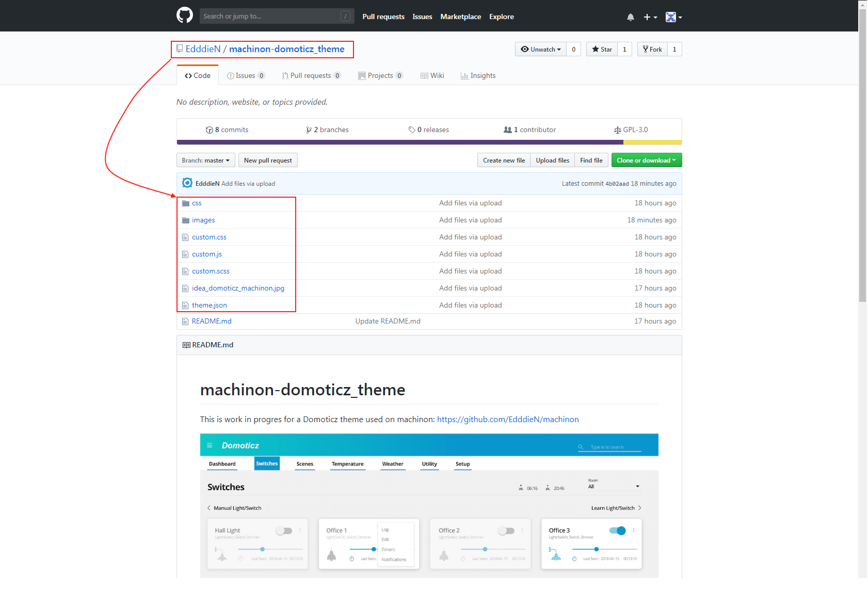This screenshot has width=868, height=595.
Task: Click the repository book icon
Action: (x=180, y=49)
